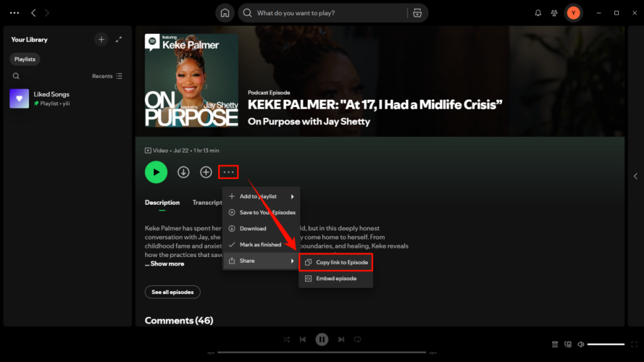Go forward with the right arrow
The height and width of the screenshot is (362, 644).
click(x=47, y=13)
